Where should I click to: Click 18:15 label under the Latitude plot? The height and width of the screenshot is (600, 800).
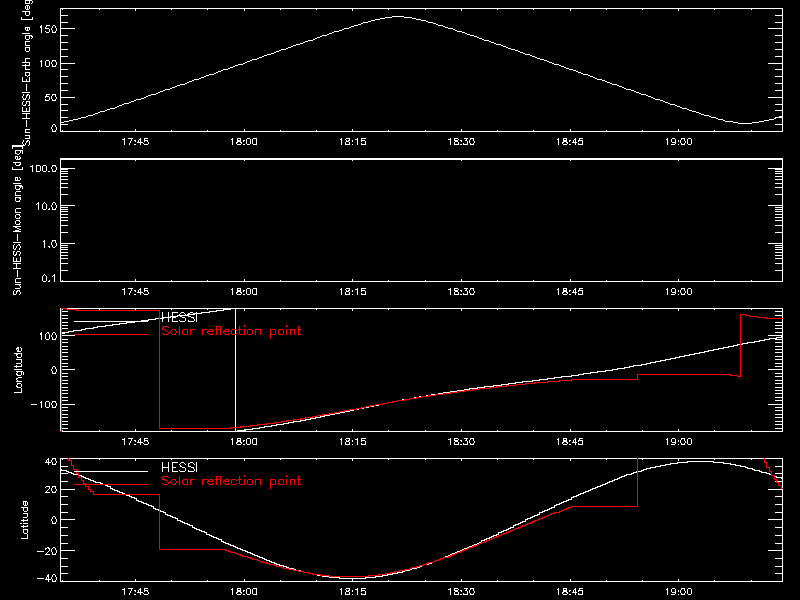coord(353,591)
